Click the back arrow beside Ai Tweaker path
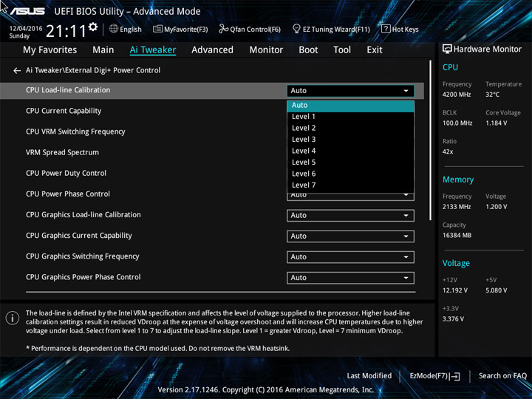The image size is (532, 399). point(16,71)
